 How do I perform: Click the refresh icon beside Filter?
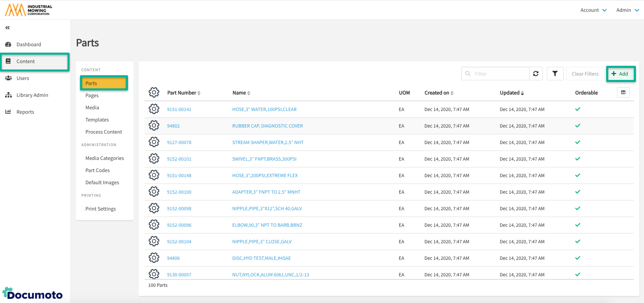tap(536, 74)
